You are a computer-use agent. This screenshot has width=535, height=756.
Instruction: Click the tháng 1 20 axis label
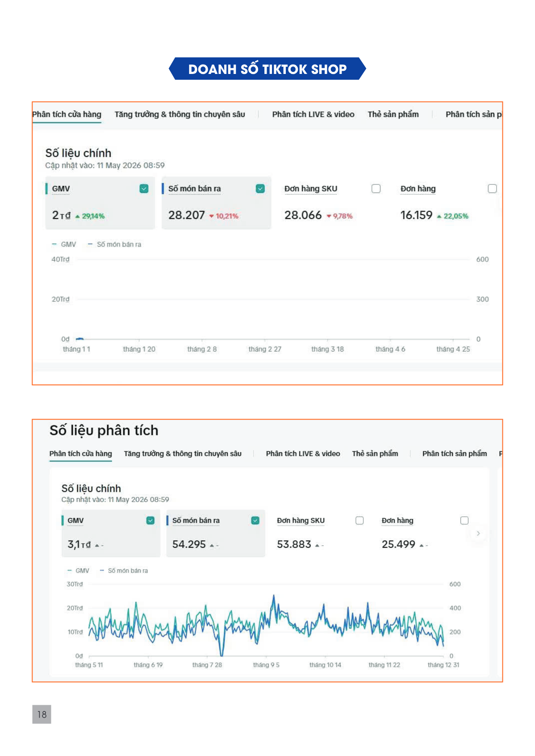point(139,349)
